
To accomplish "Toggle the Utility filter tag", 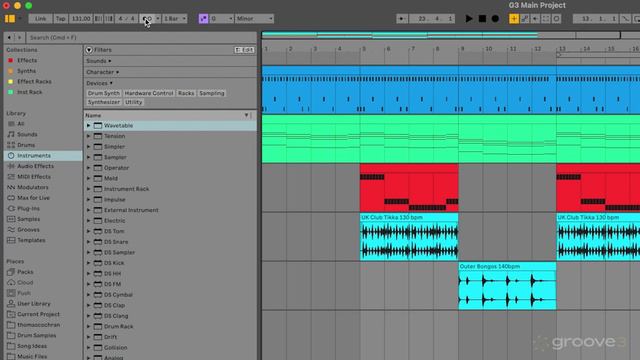I will point(133,102).
